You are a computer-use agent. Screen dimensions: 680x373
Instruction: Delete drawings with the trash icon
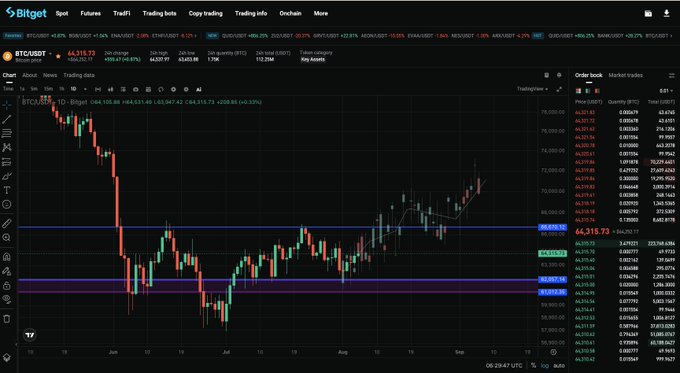(x=7, y=319)
